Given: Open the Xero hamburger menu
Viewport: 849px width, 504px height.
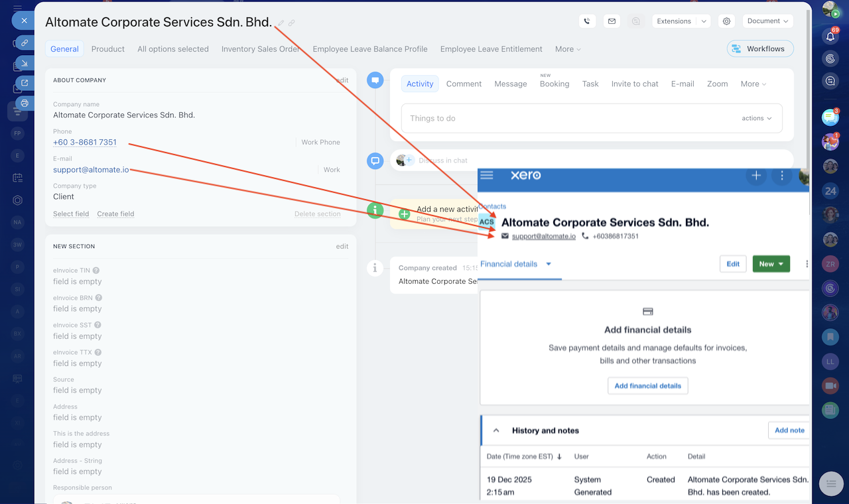Looking at the screenshot, I should 487,175.
